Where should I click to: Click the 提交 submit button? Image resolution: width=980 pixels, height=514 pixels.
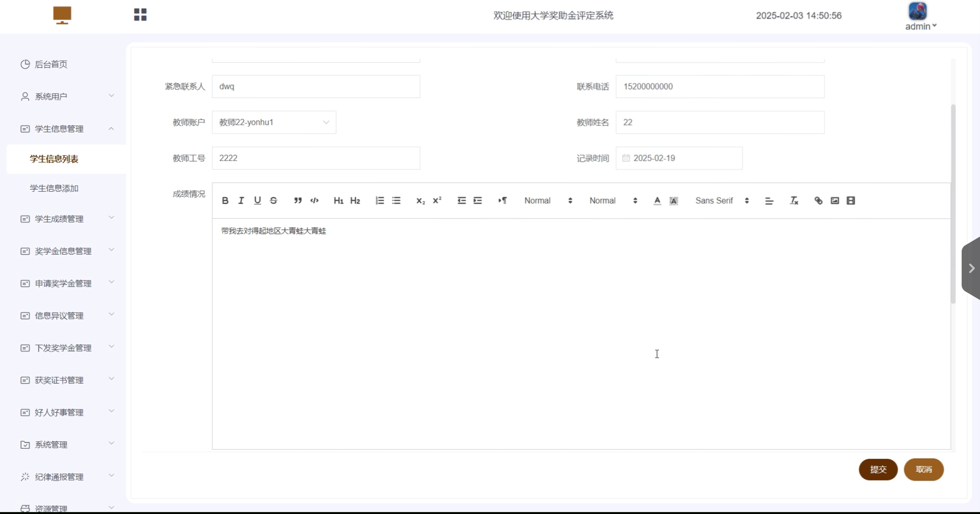pos(878,469)
